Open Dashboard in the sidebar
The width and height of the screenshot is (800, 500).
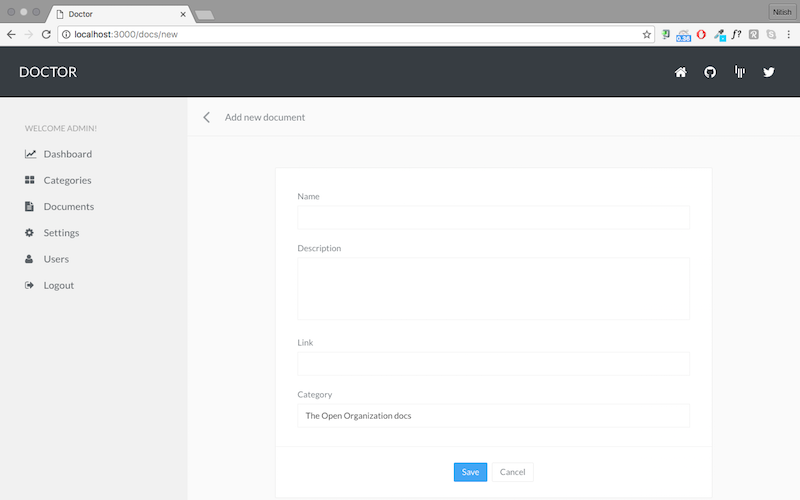coord(68,154)
